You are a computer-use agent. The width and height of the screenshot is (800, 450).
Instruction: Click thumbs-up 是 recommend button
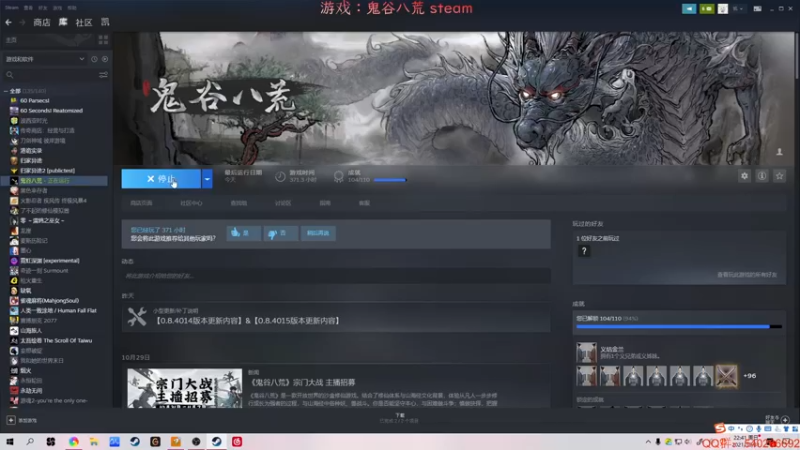[243, 233]
